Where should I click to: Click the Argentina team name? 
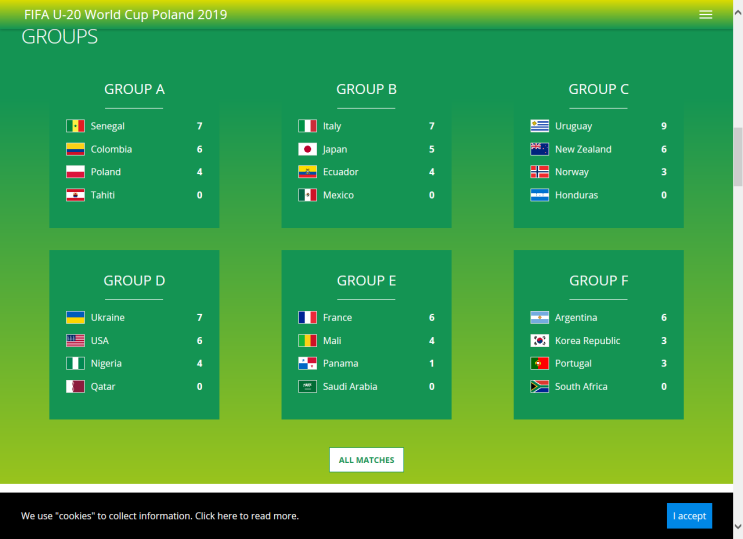pos(576,318)
